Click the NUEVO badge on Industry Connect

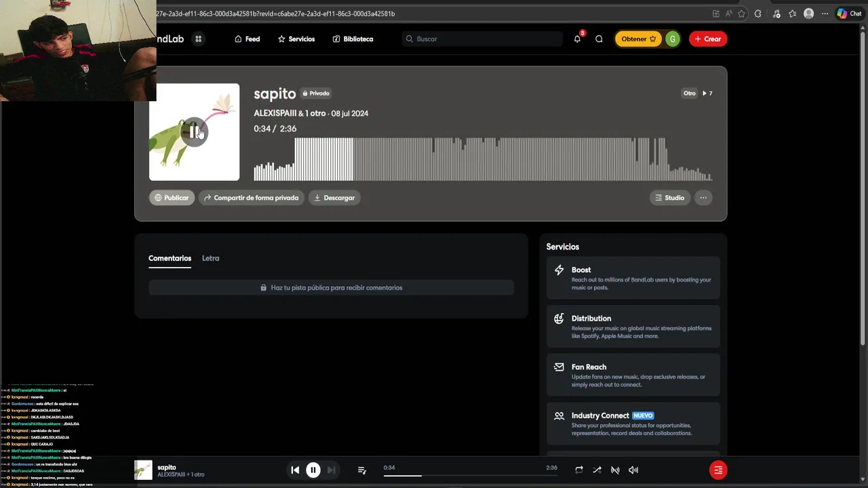pyautogui.click(x=643, y=415)
